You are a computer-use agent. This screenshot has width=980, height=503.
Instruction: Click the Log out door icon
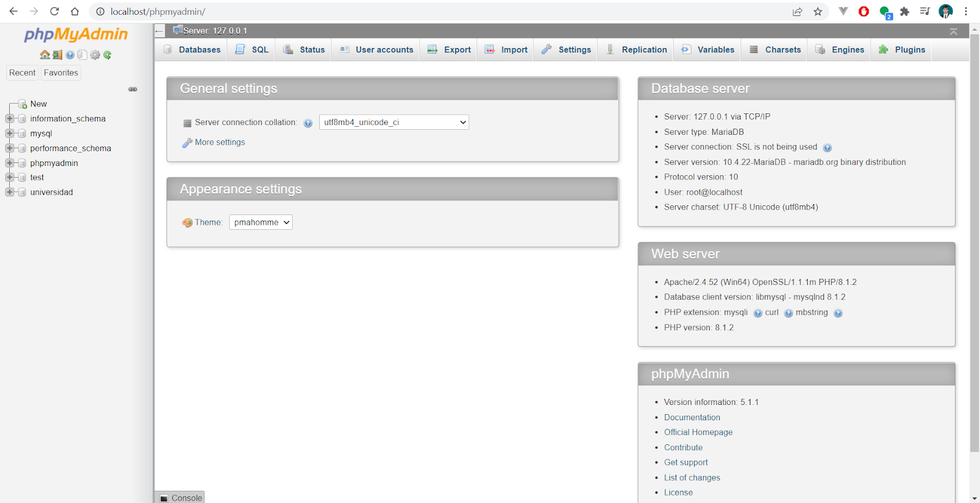coord(57,55)
